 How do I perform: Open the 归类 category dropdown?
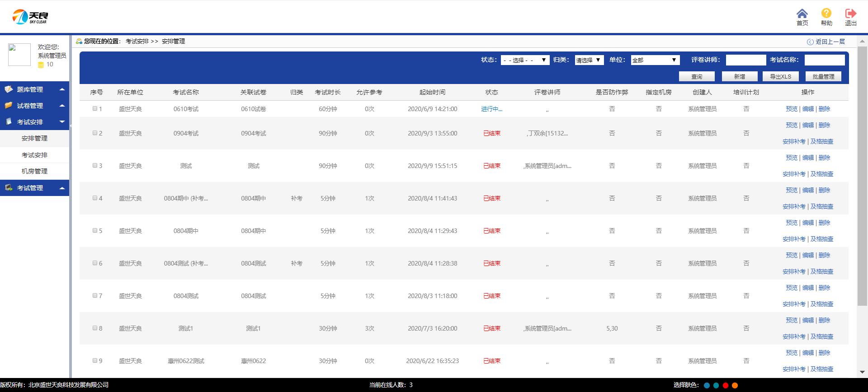click(589, 60)
